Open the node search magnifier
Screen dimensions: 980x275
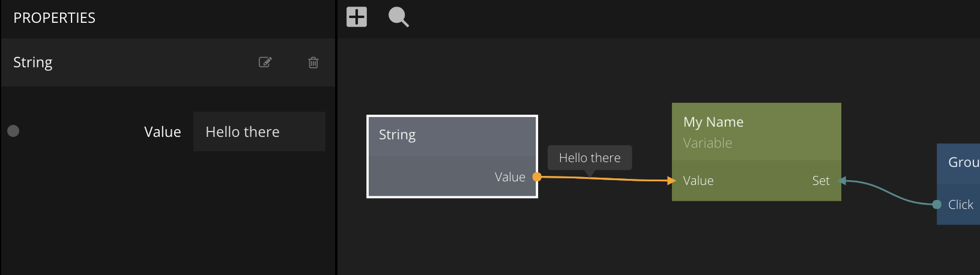point(398,17)
